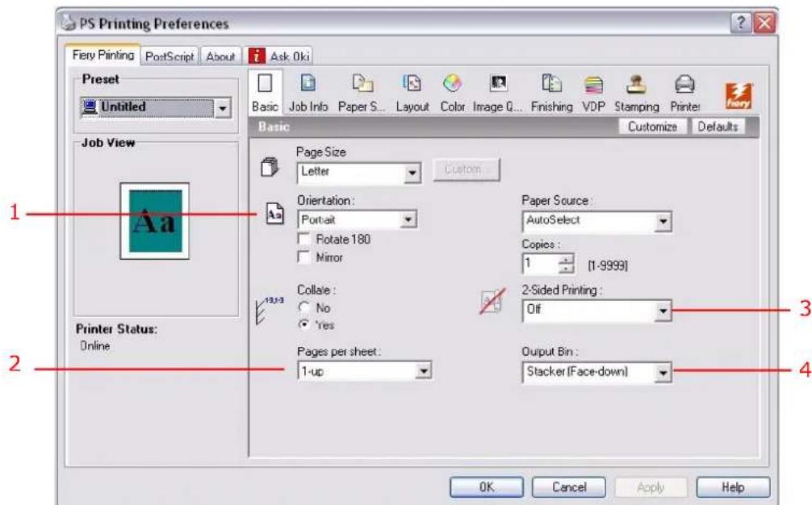Click the Cancel button

click(568, 487)
